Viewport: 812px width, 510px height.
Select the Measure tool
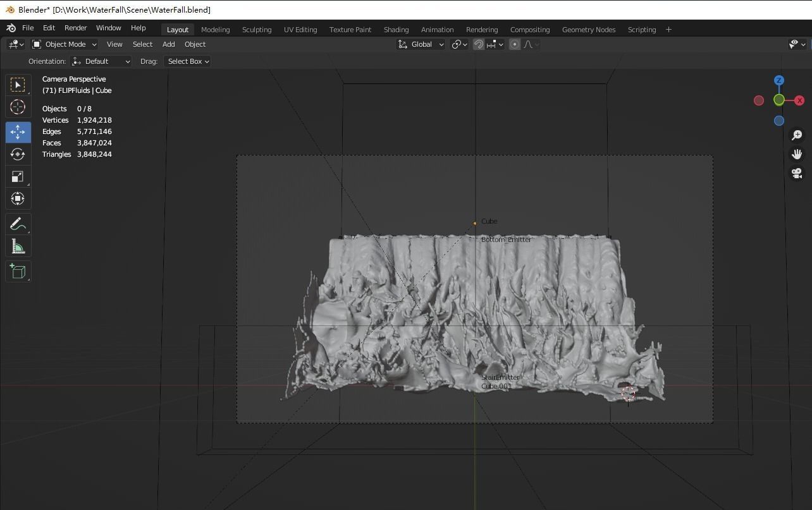pos(18,246)
